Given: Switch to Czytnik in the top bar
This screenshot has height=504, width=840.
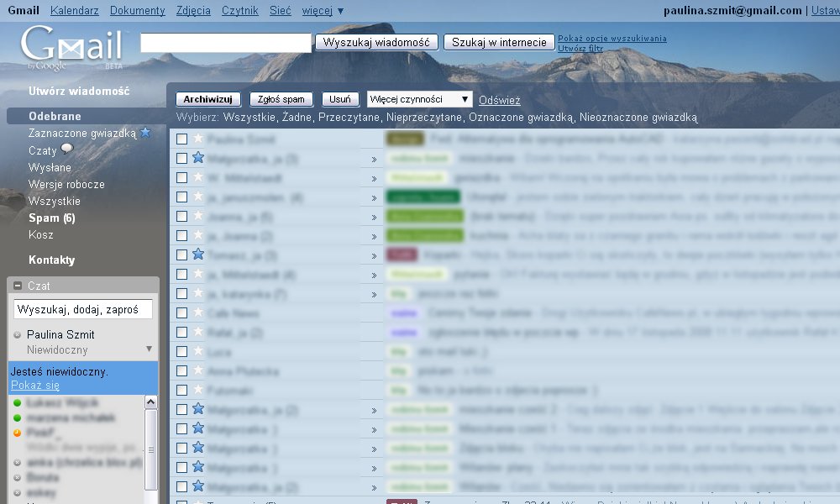Looking at the screenshot, I should pyautogui.click(x=240, y=11).
